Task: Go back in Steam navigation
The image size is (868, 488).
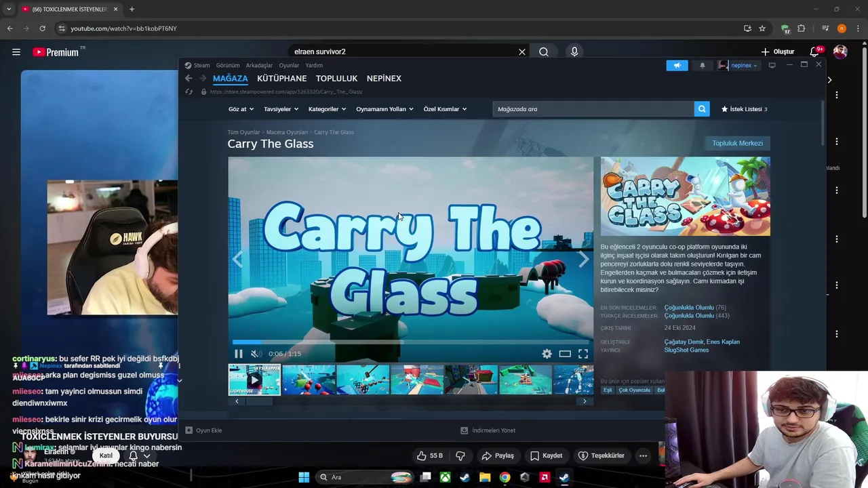Action: coord(189,79)
